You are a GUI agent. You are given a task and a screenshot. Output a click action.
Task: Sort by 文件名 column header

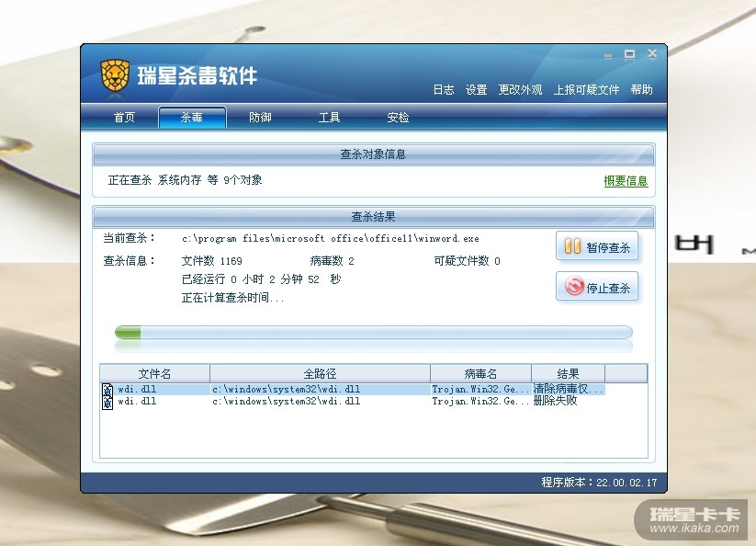click(x=154, y=373)
